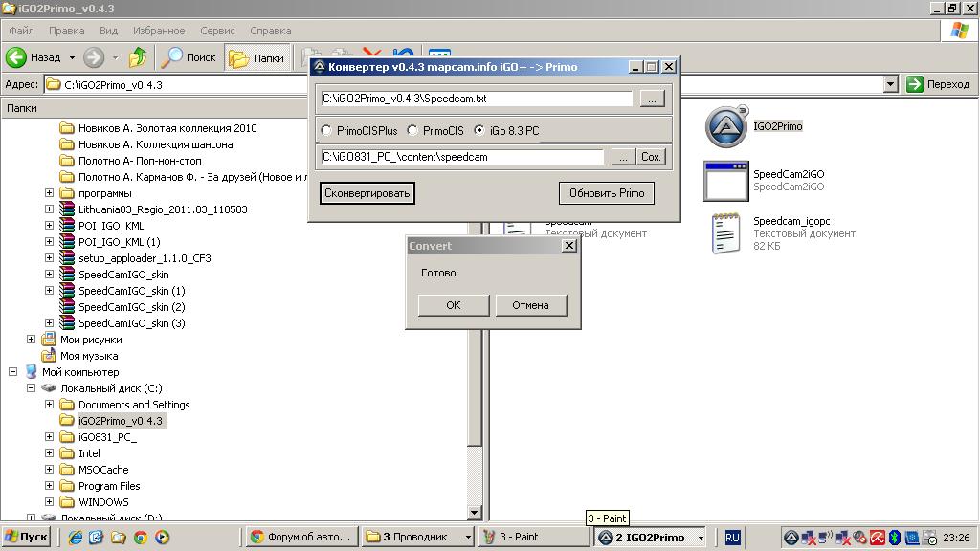Screen dimensions: 980x551
Task: Browse for the Speedcam.txt source file
Action: (652, 99)
